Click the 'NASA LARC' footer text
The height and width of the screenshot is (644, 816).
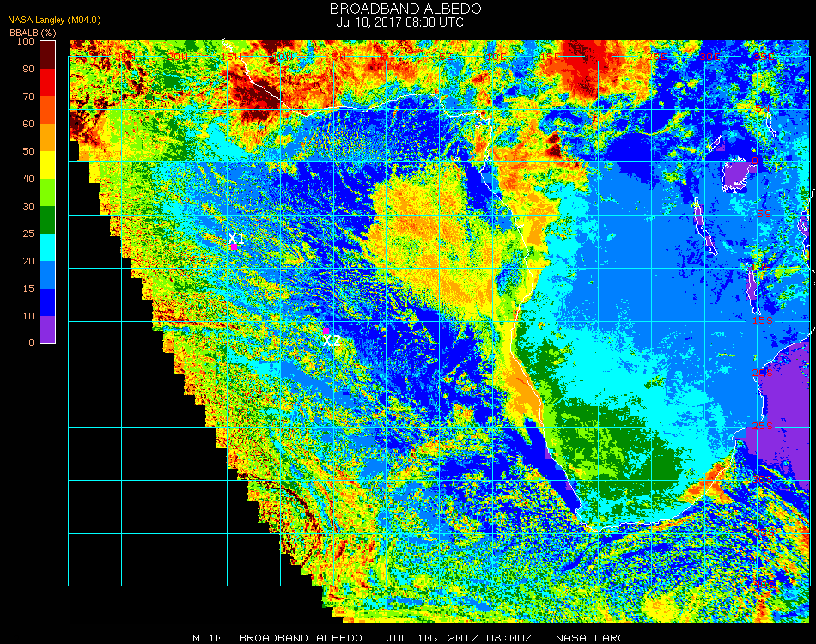point(590,638)
